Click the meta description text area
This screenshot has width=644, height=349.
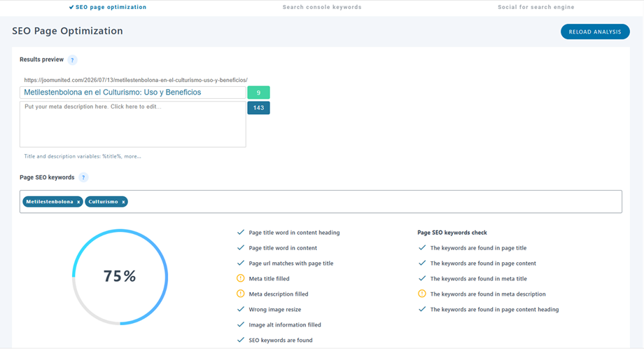133,124
